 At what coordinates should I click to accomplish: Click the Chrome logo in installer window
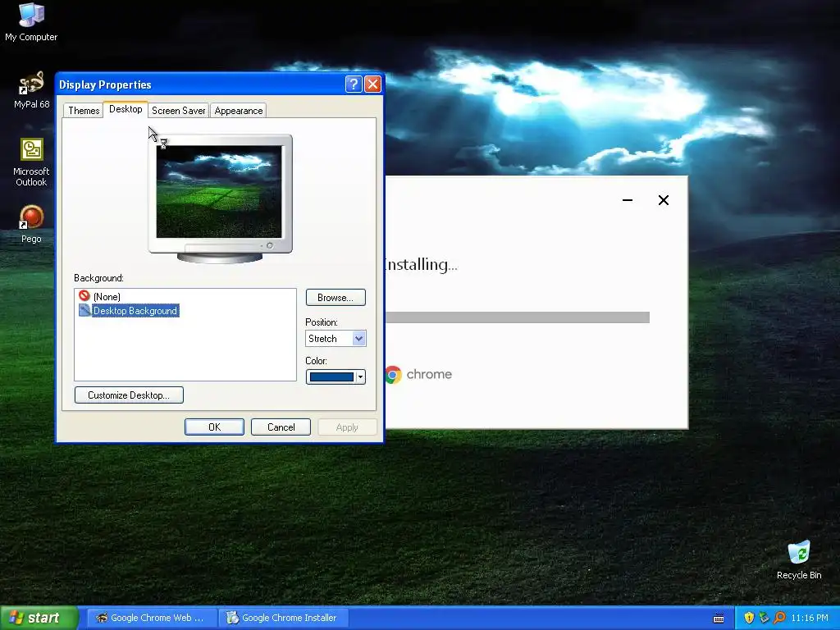[x=393, y=374]
